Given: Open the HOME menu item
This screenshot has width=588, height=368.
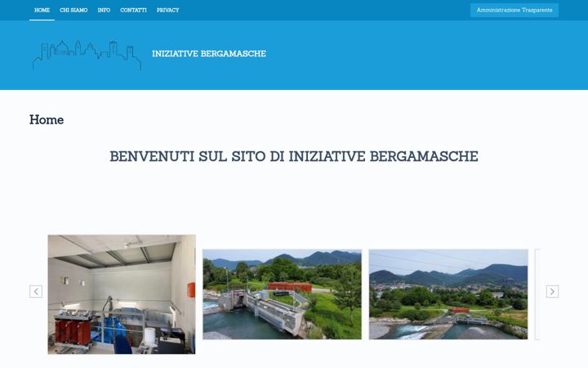Looking at the screenshot, I should click(x=42, y=10).
